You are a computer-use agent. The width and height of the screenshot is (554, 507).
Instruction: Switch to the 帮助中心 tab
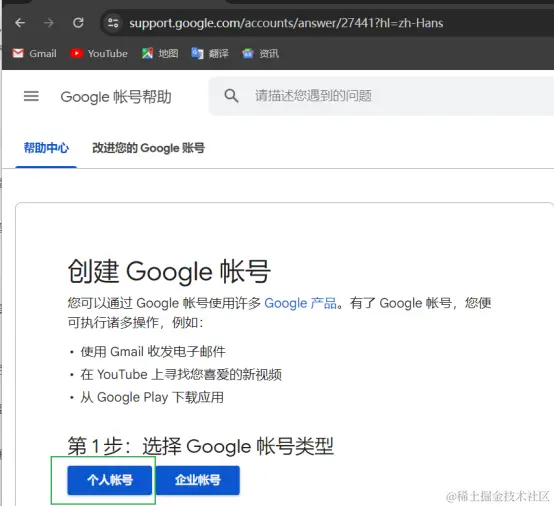(x=46, y=148)
